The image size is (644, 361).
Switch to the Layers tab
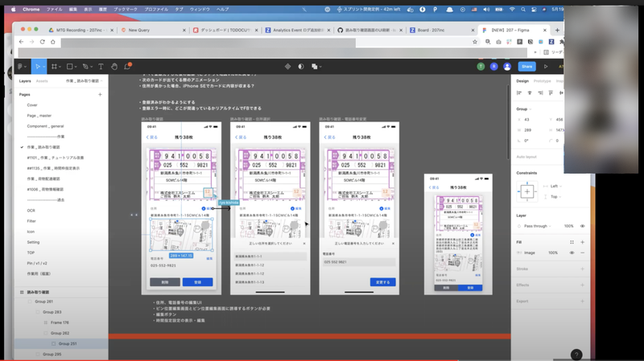click(25, 81)
